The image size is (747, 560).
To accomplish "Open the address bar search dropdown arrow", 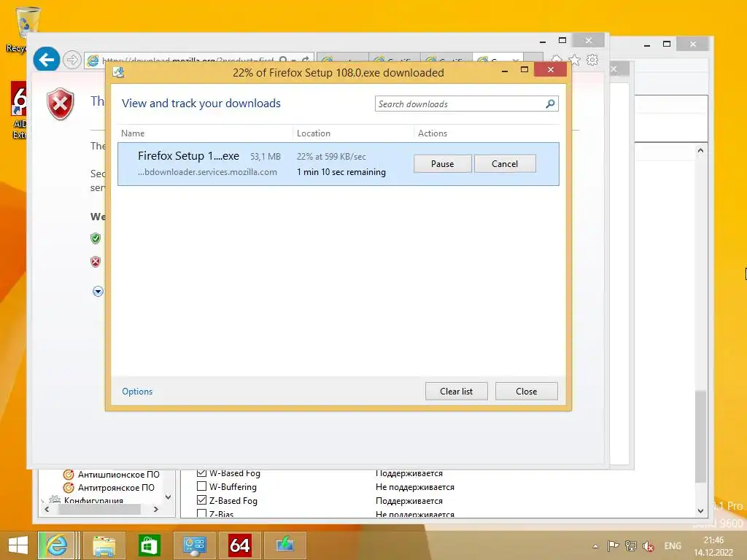I will pos(293,61).
